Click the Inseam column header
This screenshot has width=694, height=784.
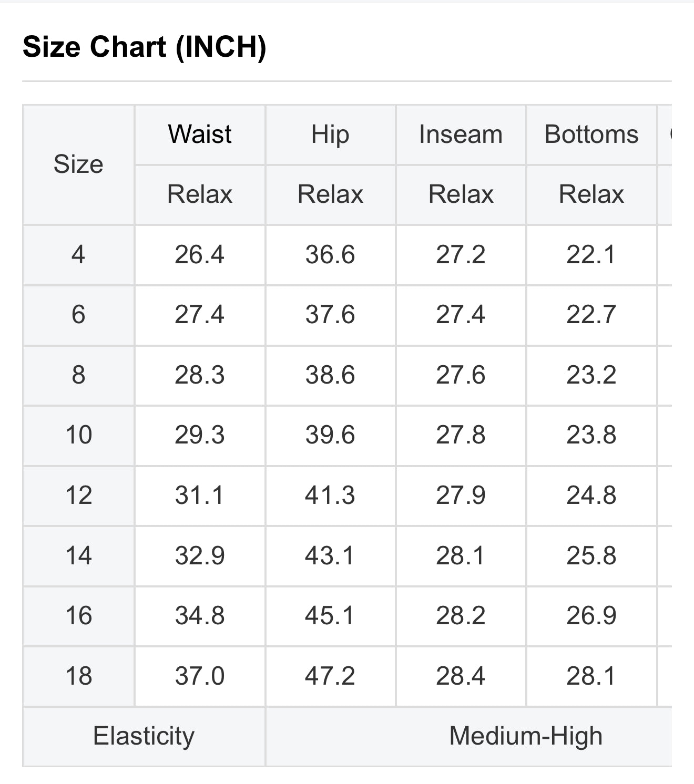(x=461, y=134)
